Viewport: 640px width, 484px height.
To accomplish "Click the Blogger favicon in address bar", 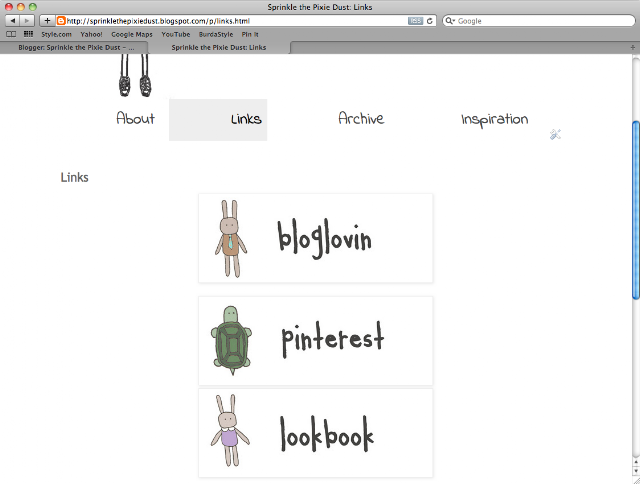I will pos(61,20).
